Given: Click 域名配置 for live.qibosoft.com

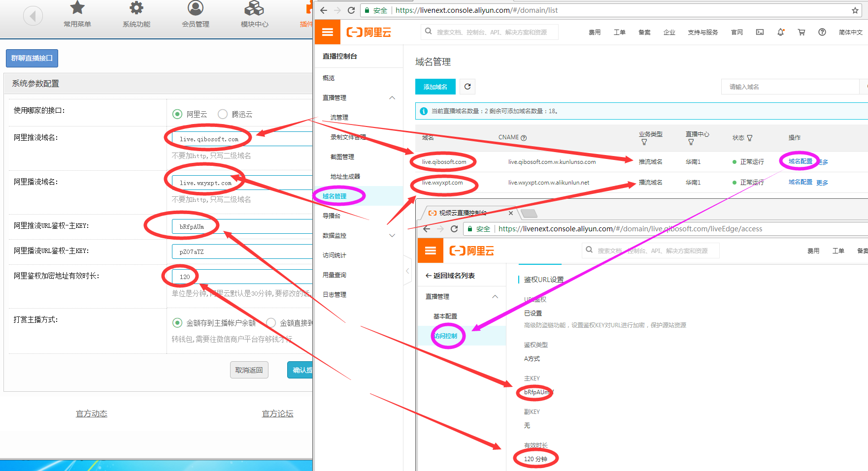Looking at the screenshot, I should click(800, 161).
